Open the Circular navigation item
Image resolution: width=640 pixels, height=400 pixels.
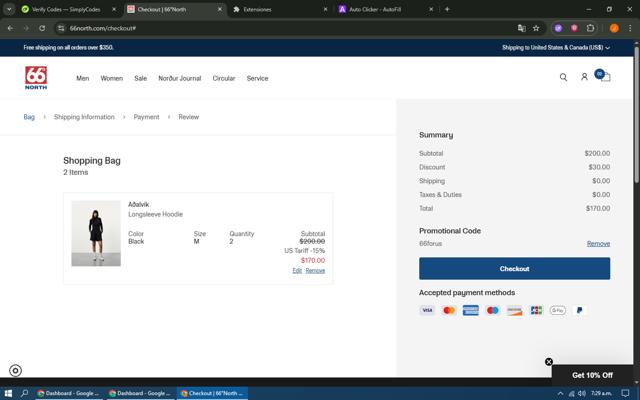224,78
